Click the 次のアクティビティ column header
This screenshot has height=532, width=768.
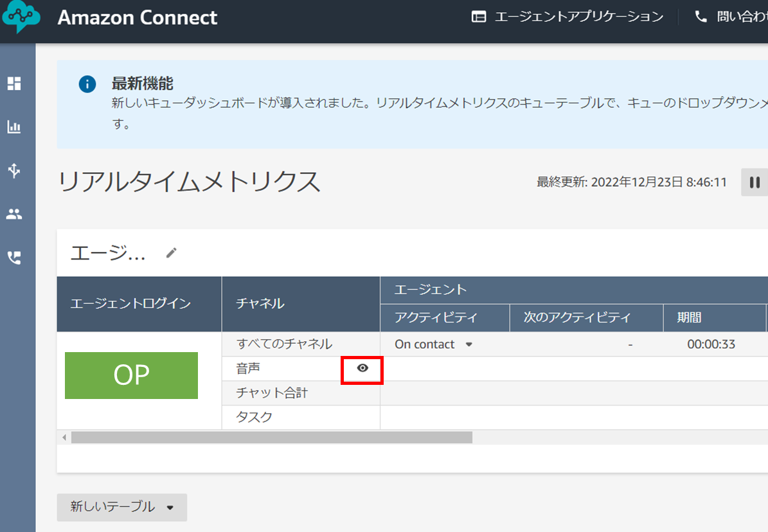point(586,317)
